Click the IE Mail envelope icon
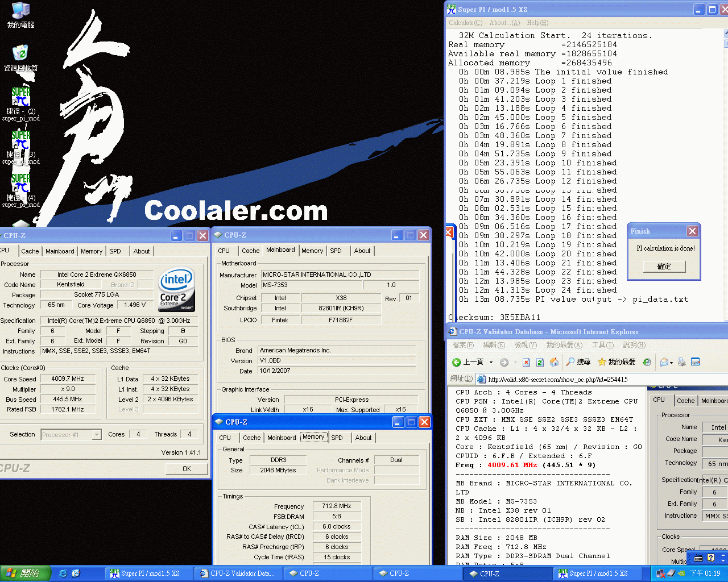 (664, 362)
